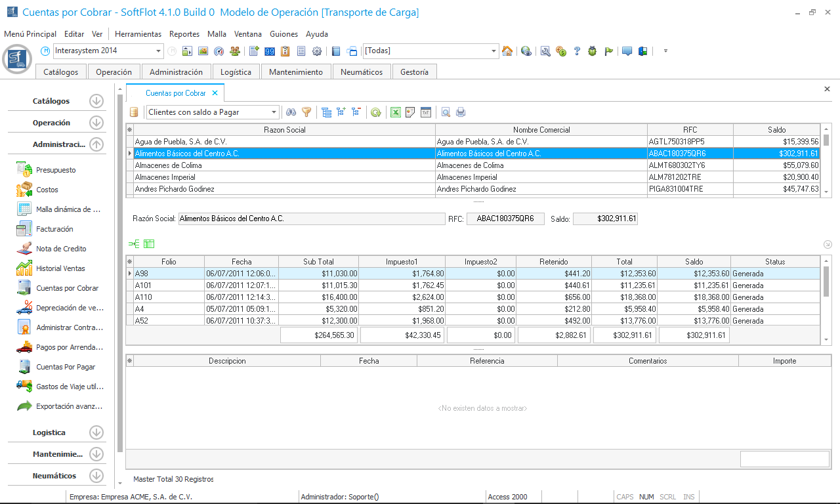Image resolution: width=840 pixels, height=504 pixels.
Task: Open the Clientes con saldo a Pagar dropdown
Action: 274,112
